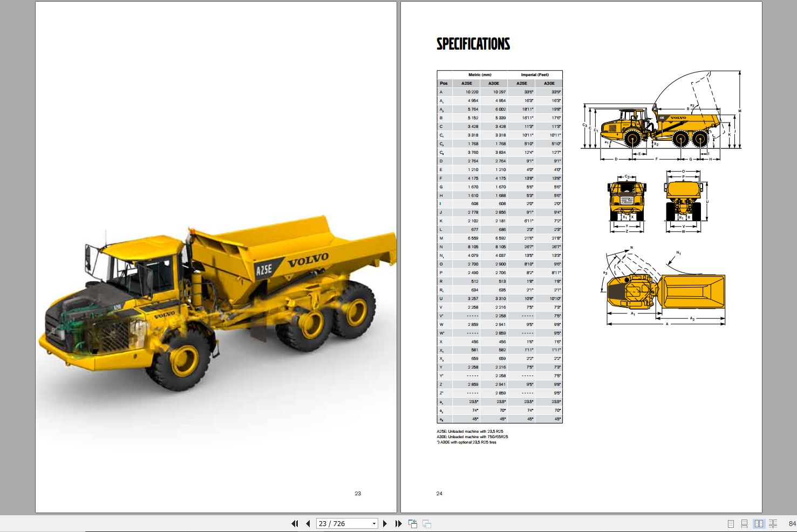Click the next view navigation icon
Viewport: 797px width, 532px height.
click(426, 523)
